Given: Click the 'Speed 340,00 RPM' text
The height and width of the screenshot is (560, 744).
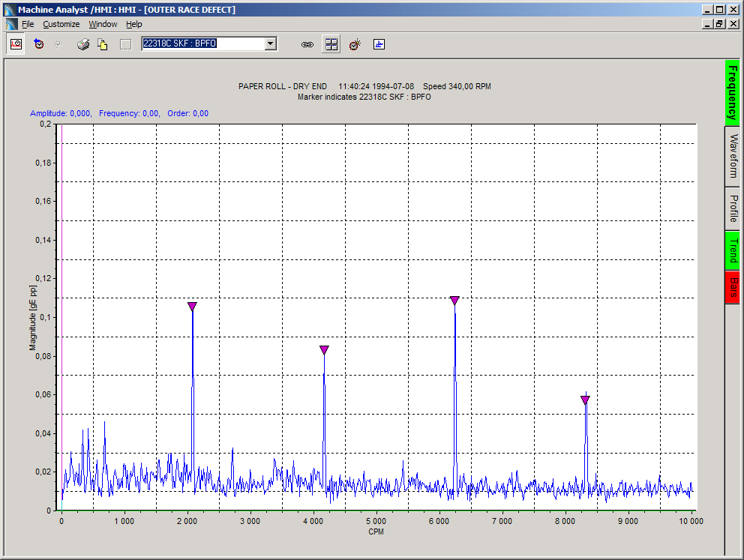Looking at the screenshot, I should coord(457,86).
